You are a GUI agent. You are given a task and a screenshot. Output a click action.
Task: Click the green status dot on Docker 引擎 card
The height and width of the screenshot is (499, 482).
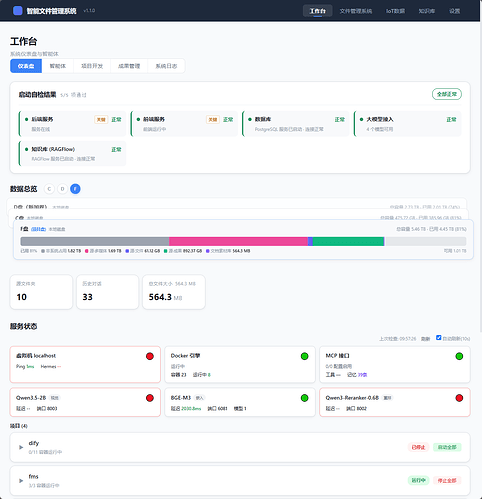point(304,356)
